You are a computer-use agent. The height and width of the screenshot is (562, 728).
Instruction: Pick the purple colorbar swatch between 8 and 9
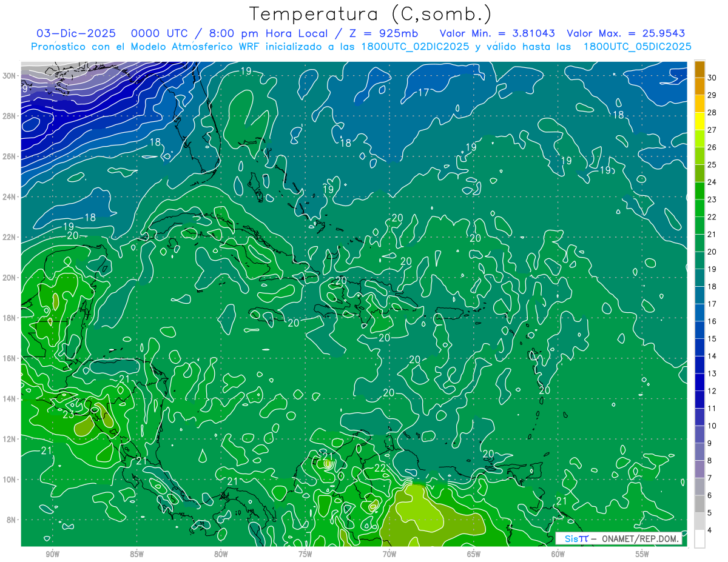(699, 452)
